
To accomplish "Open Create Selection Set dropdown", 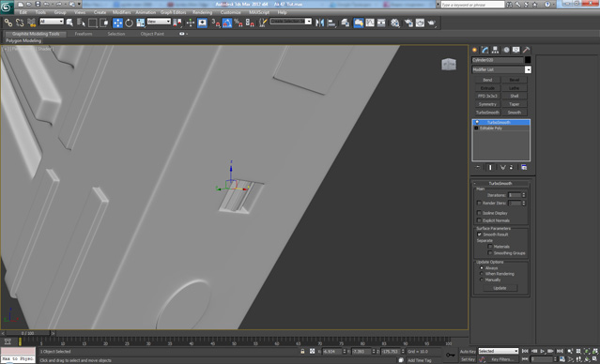I will click(x=291, y=22).
